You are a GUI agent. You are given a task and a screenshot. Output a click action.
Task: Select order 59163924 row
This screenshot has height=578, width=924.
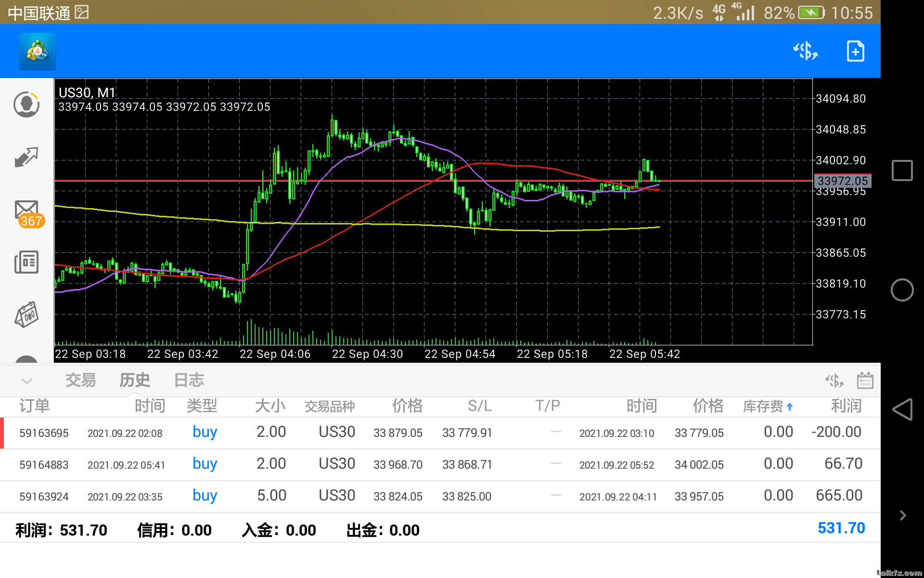click(x=440, y=496)
